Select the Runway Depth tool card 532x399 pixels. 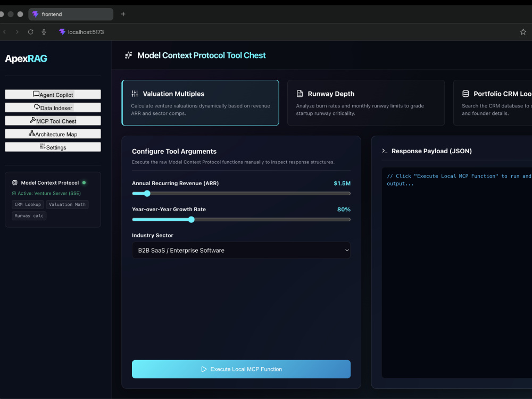[x=366, y=103]
